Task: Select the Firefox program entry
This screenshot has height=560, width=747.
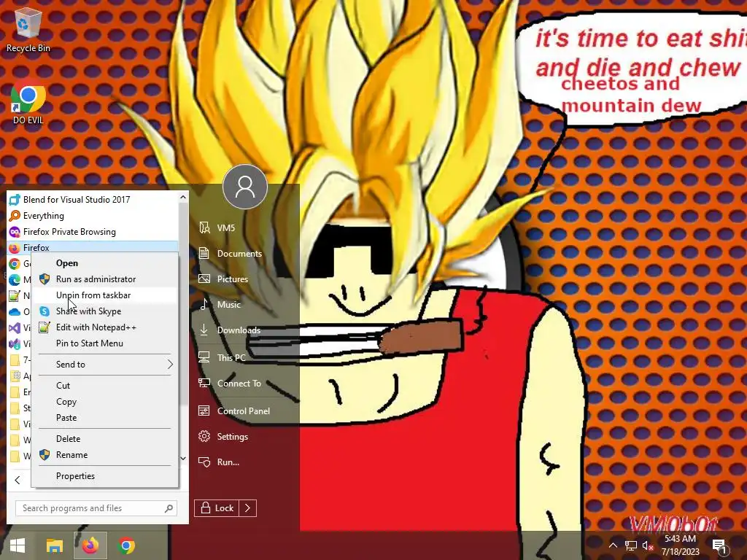Action: [x=93, y=247]
